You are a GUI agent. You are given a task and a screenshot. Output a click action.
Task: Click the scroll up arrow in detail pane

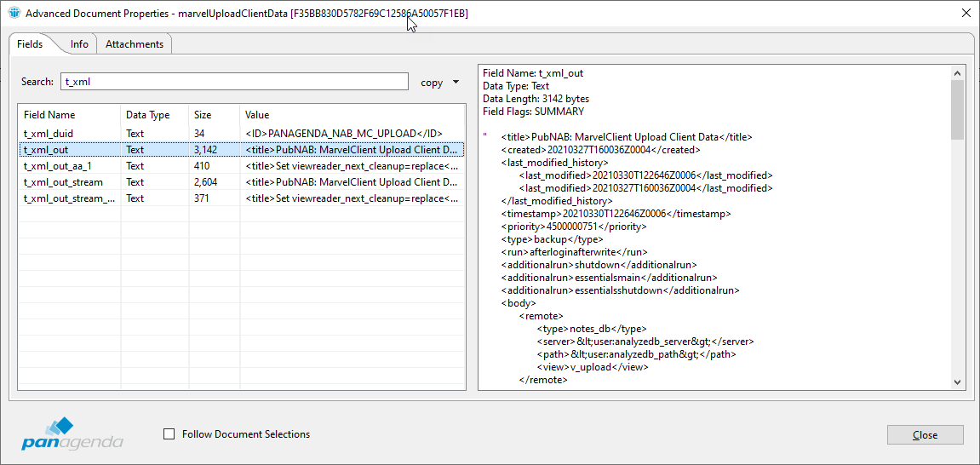[958, 73]
